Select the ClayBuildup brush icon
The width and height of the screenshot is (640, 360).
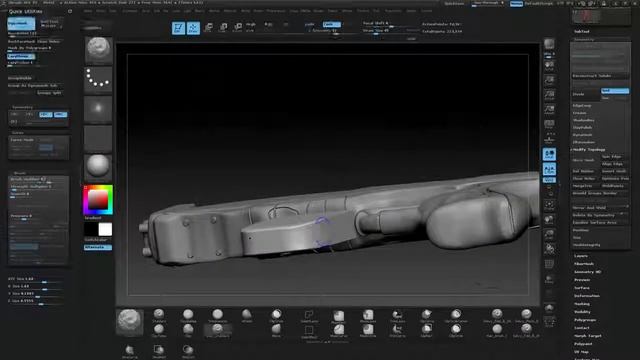pyautogui.click(x=188, y=315)
